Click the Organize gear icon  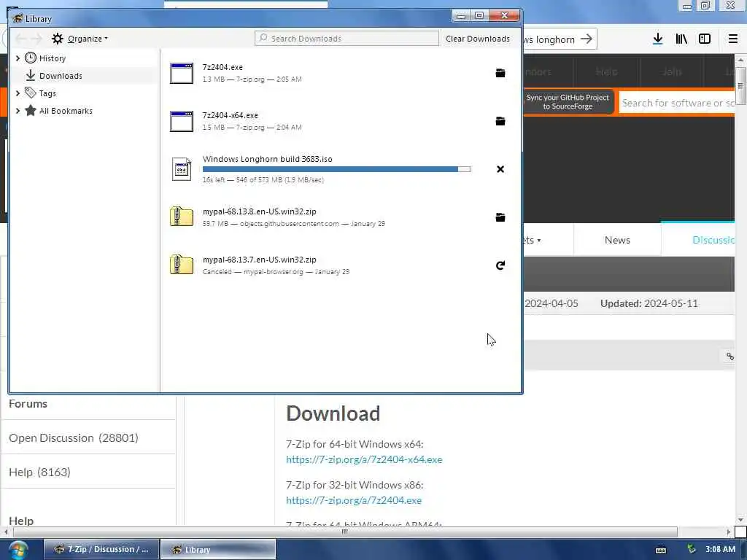[58, 39]
